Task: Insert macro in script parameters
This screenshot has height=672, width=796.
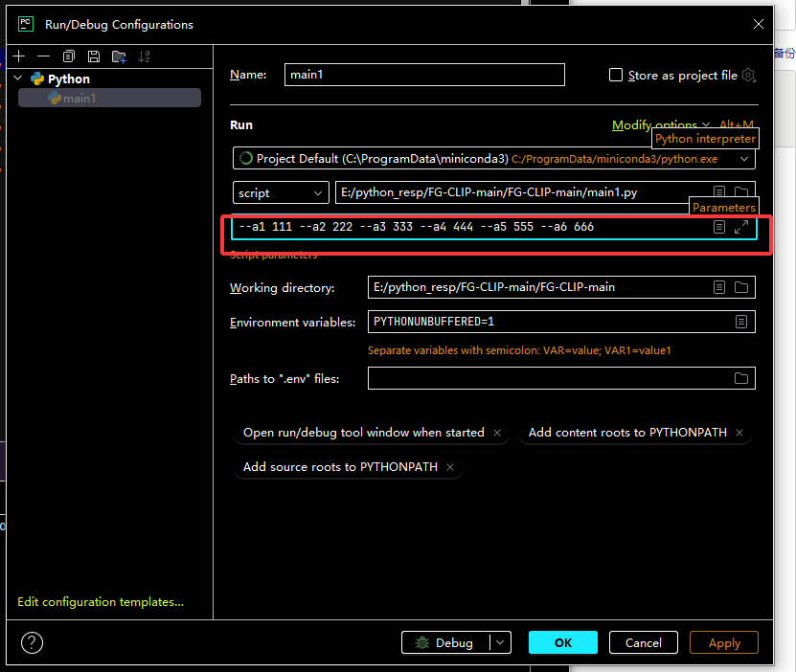Action: (x=718, y=227)
